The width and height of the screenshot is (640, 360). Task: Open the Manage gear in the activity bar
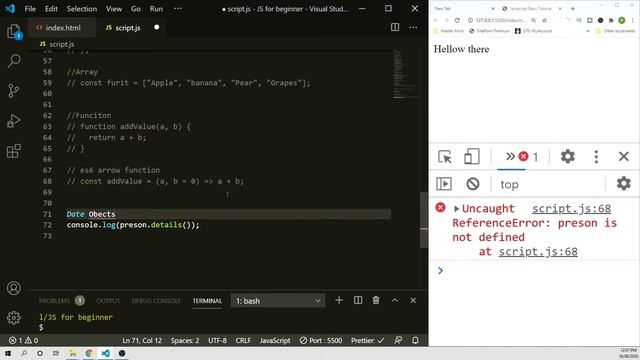pos(13,318)
